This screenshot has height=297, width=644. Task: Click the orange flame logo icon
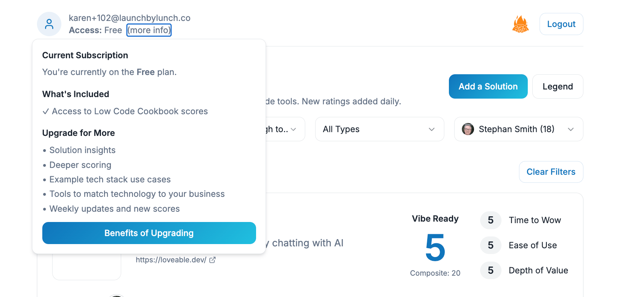[521, 24]
